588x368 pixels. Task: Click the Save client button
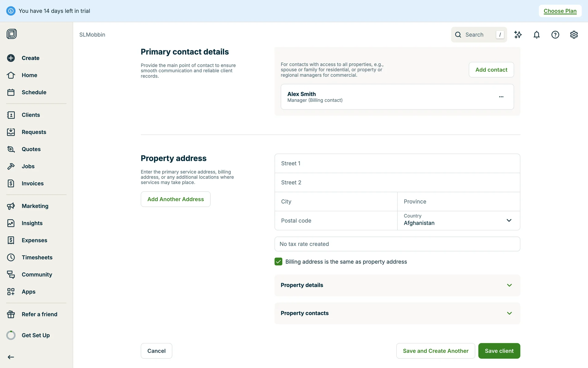[x=499, y=351]
